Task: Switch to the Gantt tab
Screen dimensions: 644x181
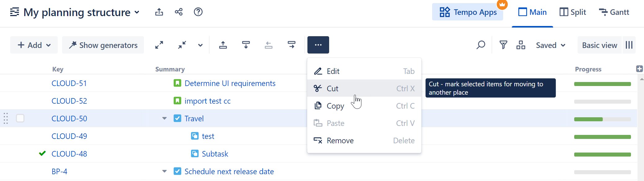Action: click(614, 12)
